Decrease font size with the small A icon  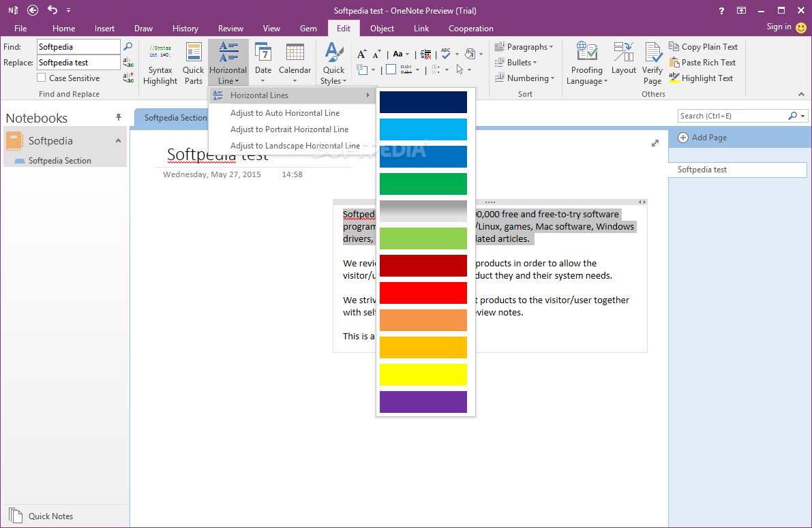pos(376,55)
